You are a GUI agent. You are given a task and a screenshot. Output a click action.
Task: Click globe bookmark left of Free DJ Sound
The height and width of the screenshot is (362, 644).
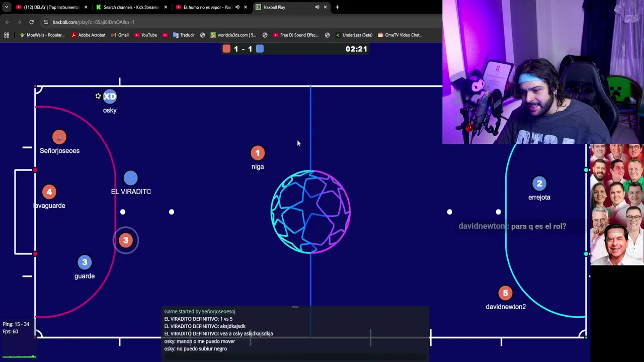(265, 35)
